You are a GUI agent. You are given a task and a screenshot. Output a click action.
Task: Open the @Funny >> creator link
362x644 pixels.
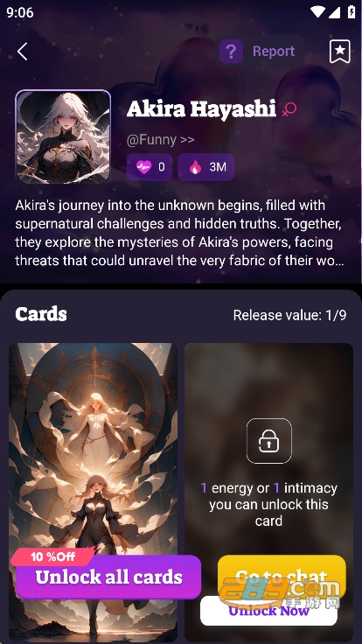coord(161,140)
